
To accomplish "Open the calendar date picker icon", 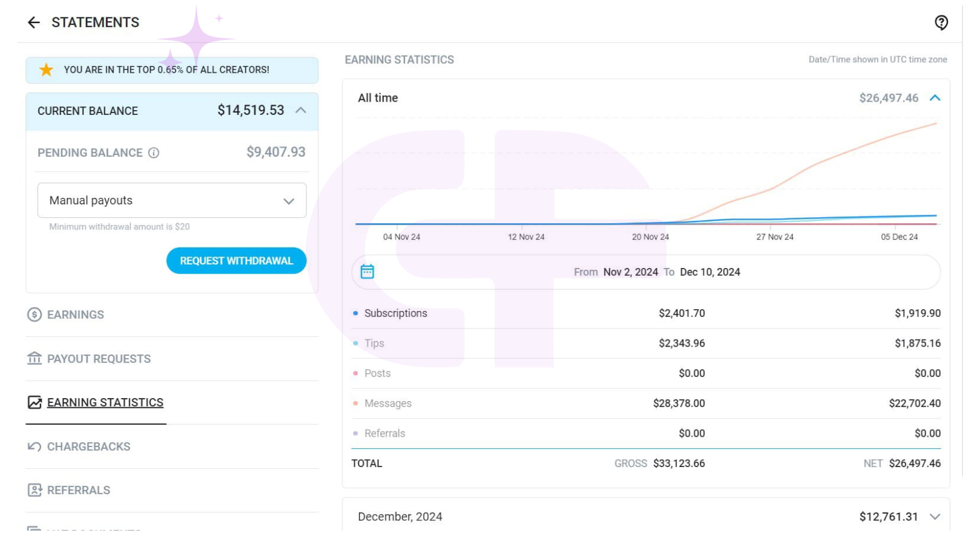I will tap(367, 272).
